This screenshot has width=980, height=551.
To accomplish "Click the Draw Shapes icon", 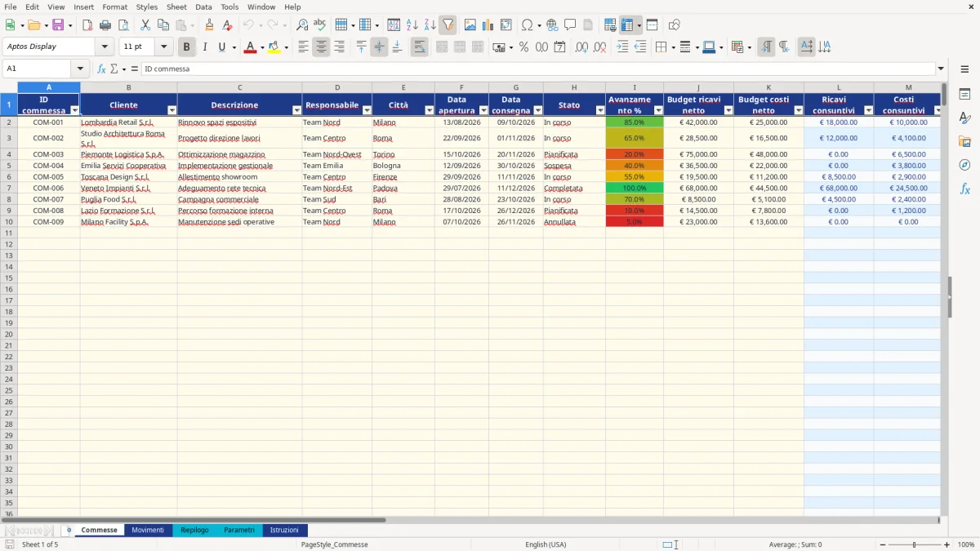I will (675, 25).
